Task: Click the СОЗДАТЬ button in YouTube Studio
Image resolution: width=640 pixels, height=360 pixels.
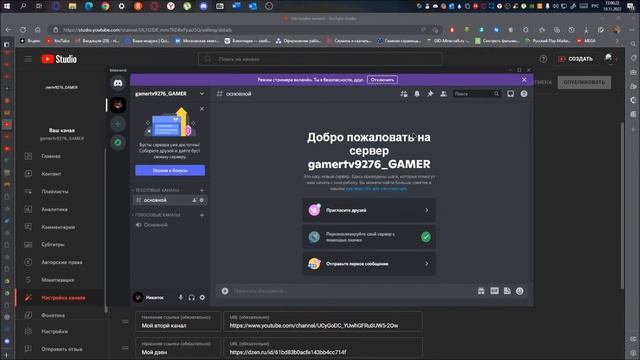Action: coord(576,59)
